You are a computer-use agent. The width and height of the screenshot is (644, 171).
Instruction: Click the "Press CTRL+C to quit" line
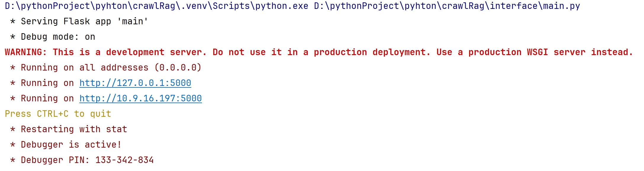58,114
